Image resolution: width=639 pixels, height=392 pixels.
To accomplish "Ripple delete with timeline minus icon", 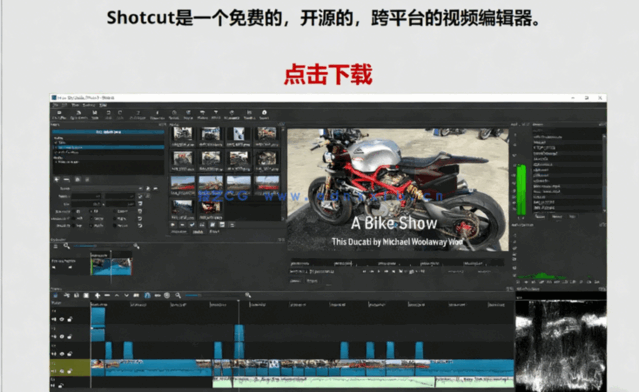I will (107, 295).
